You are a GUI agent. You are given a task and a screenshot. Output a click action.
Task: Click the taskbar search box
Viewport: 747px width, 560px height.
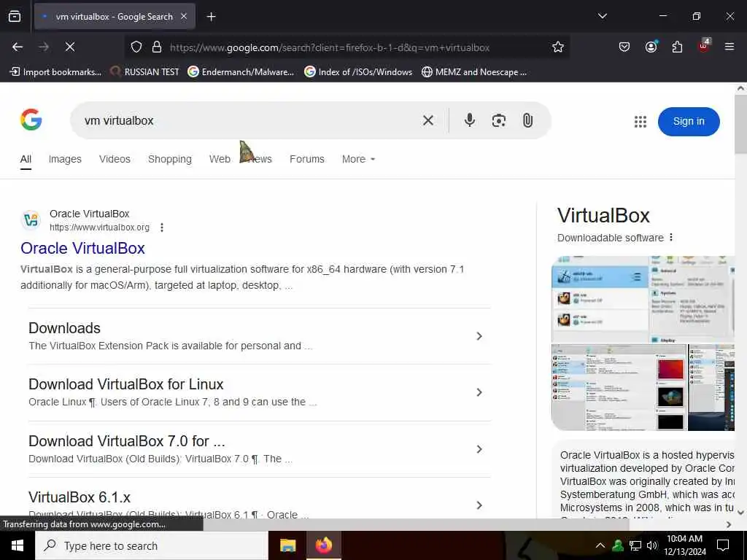tap(152, 545)
